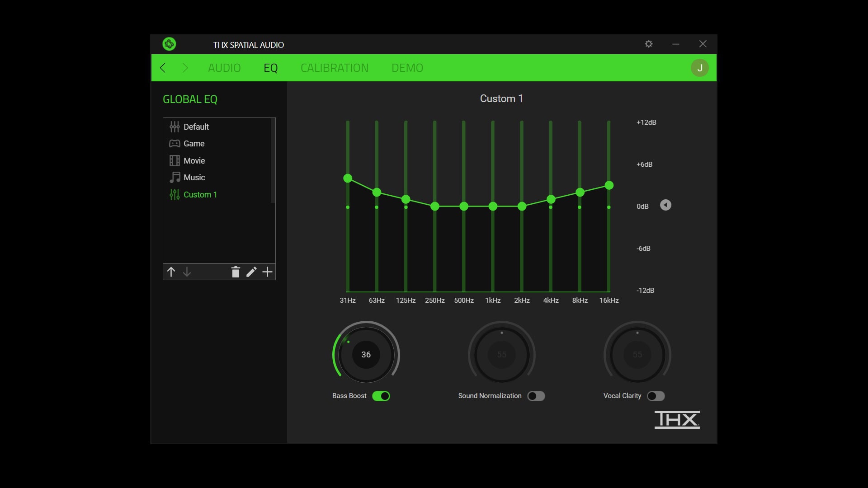Enable the Vocal Clarity toggle
The width and height of the screenshot is (868, 488).
click(656, 396)
